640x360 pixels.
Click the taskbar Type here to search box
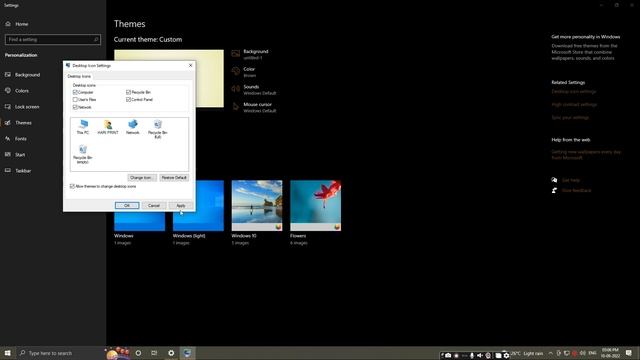point(60,353)
